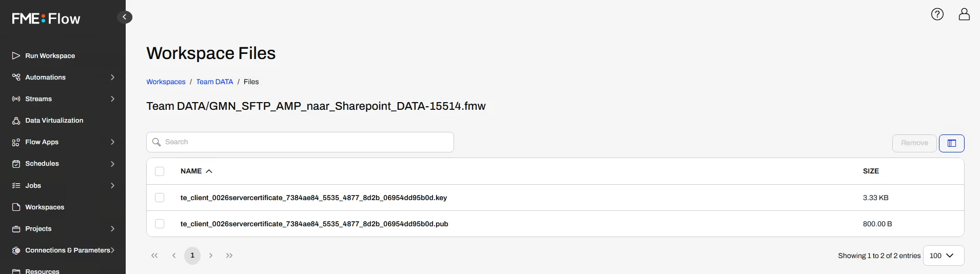Check the .pub certificate file row
This screenshot has height=274, width=980.
point(160,224)
